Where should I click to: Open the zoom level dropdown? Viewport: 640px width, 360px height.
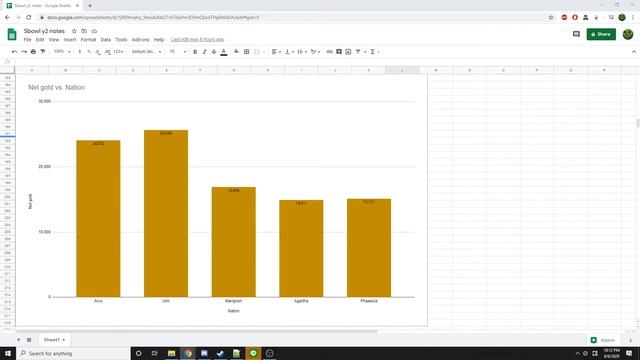click(62, 52)
